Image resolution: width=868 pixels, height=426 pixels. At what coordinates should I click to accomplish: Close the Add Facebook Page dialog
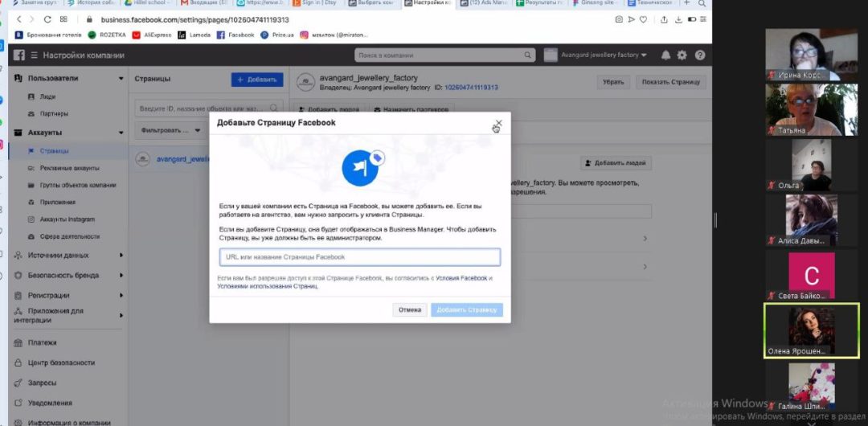coord(498,123)
